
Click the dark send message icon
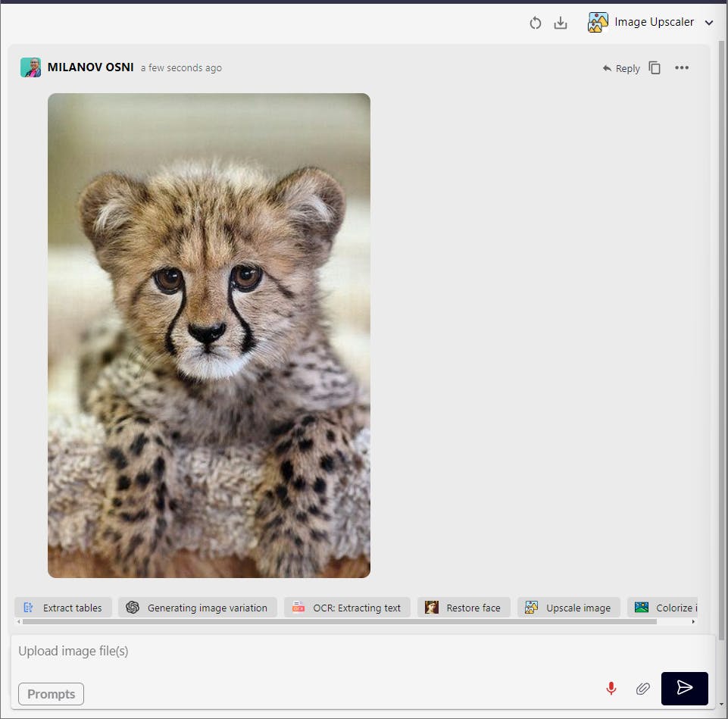(x=684, y=688)
